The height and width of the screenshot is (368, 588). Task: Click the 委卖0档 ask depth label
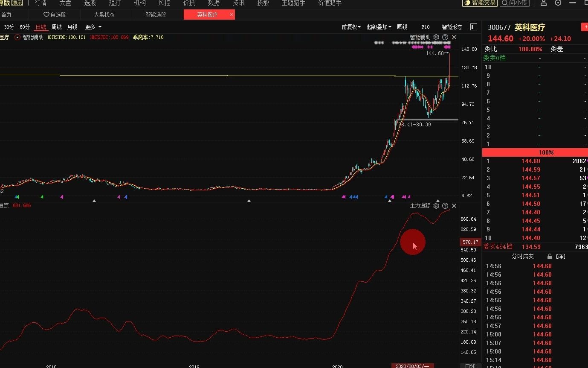[495, 58]
